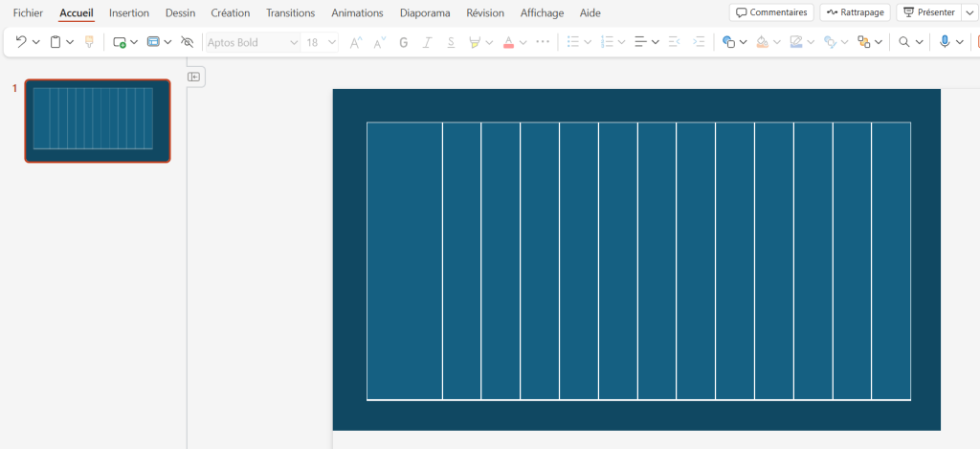
Task: Click the Commentaires button
Action: (771, 12)
